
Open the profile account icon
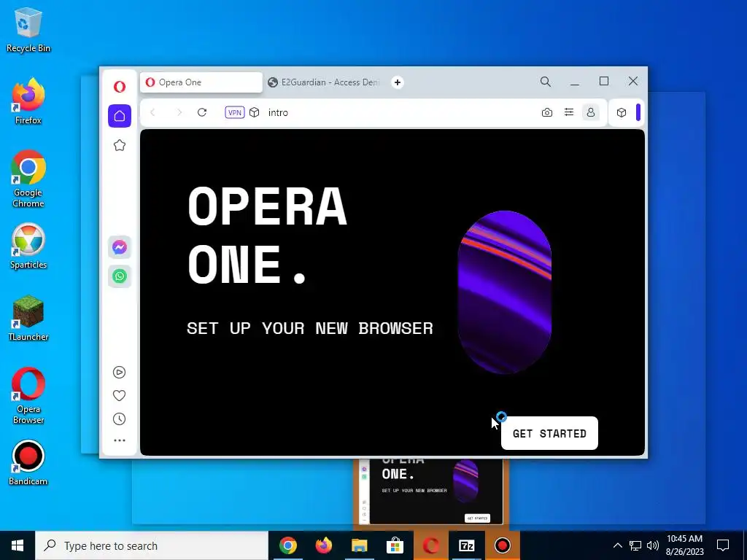pyautogui.click(x=591, y=112)
